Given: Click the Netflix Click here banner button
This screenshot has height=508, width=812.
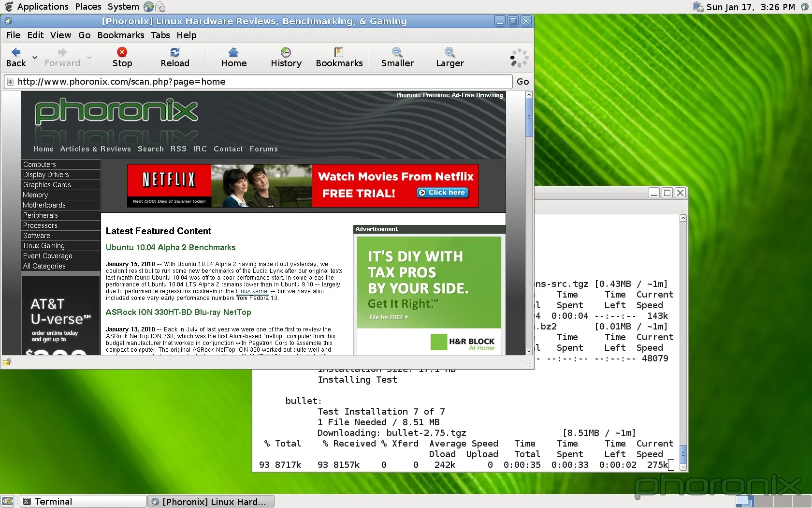Looking at the screenshot, I should click(x=442, y=193).
